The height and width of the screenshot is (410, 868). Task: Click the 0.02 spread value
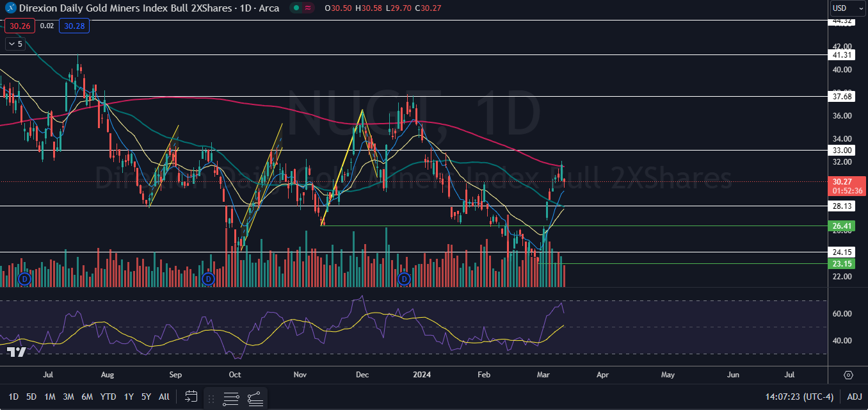47,26
